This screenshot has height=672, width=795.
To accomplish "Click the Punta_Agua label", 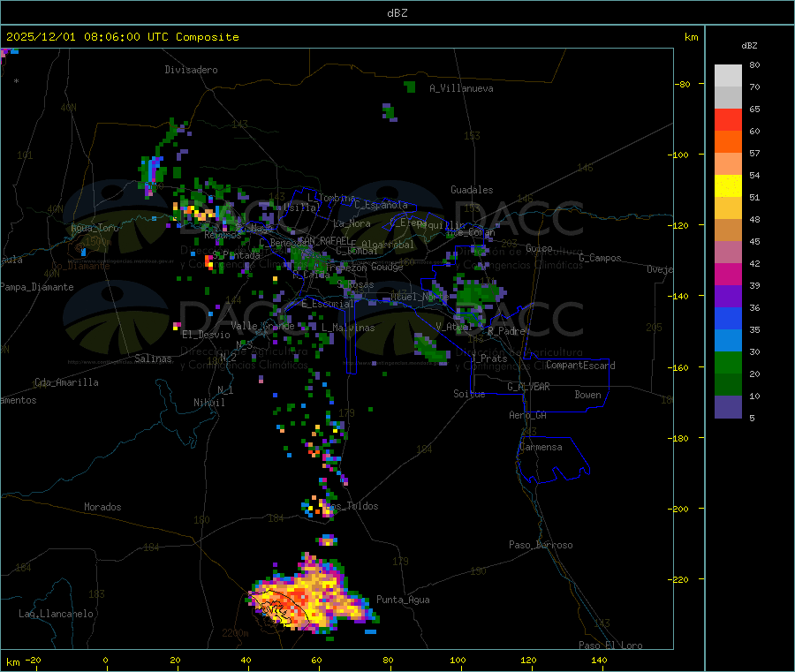I will pos(403,600).
